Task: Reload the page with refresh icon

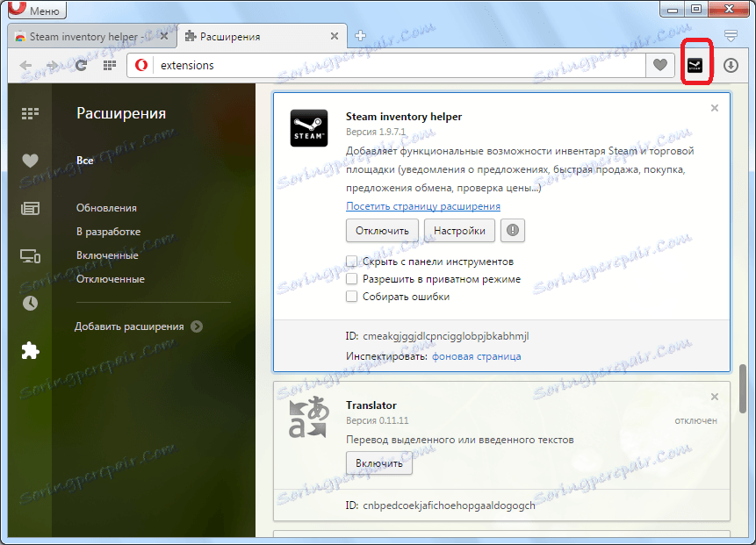Action: click(x=81, y=65)
